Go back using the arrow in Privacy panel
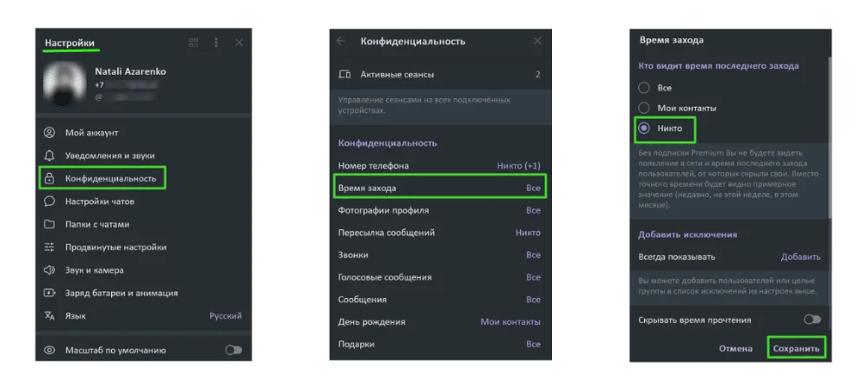The height and width of the screenshot is (390, 868). pos(340,41)
